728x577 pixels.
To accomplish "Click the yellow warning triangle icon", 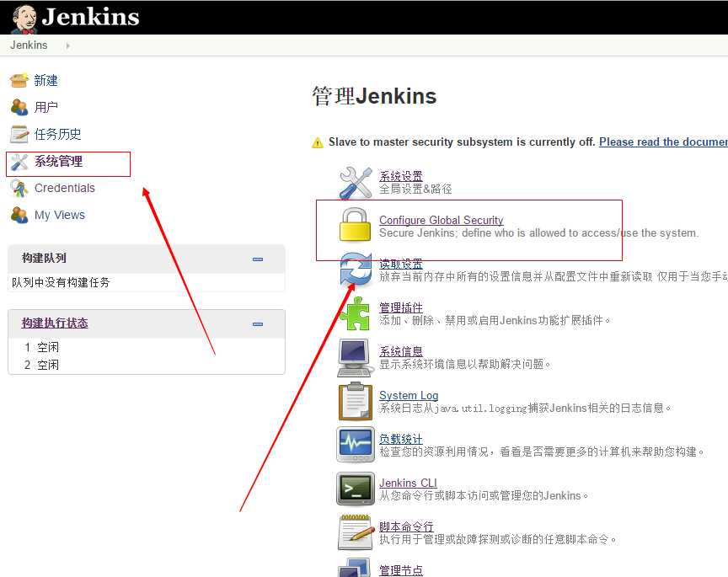I will [318, 142].
